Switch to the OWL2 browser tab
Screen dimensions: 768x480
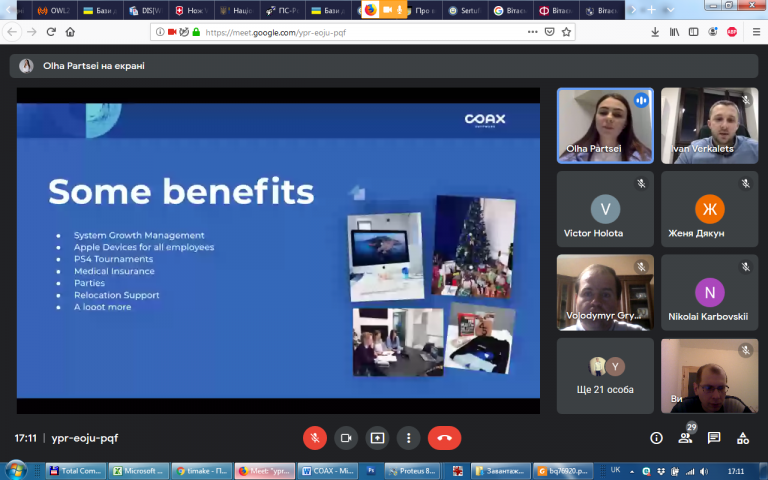point(54,10)
